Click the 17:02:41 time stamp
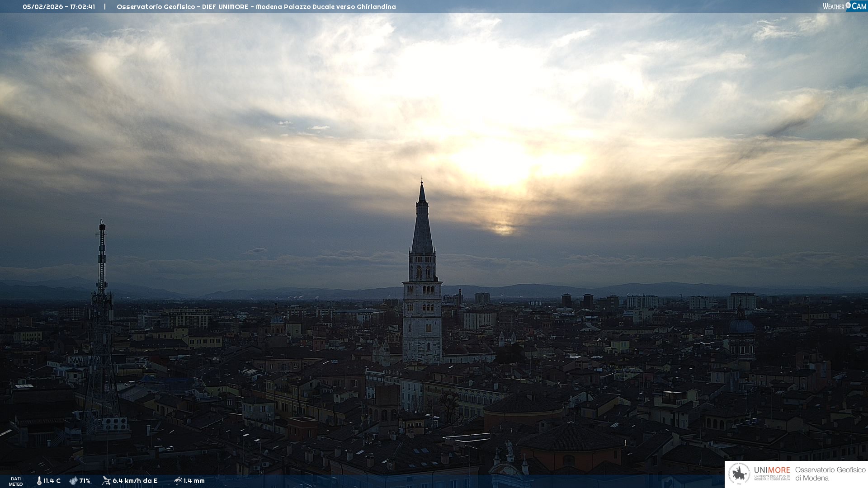 click(82, 7)
